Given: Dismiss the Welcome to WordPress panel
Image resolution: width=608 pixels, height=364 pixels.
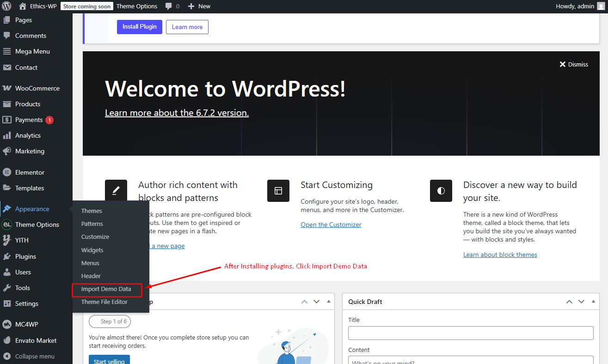Looking at the screenshot, I should pyautogui.click(x=574, y=64).
